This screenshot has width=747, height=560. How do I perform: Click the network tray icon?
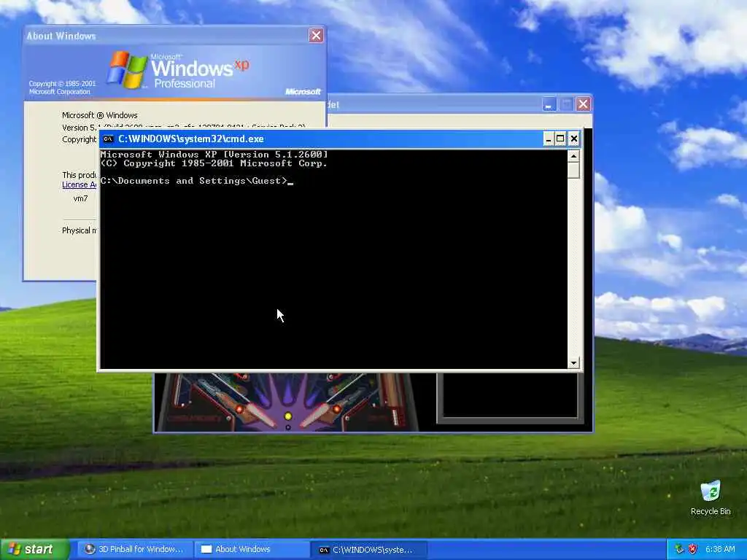679,549
